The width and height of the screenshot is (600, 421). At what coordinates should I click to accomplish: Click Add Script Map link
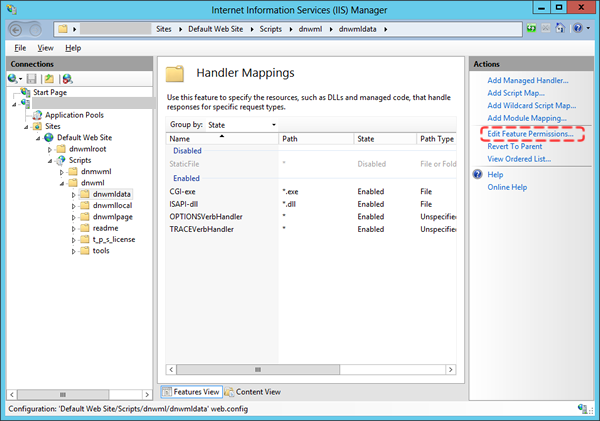[x=516, y=93]
